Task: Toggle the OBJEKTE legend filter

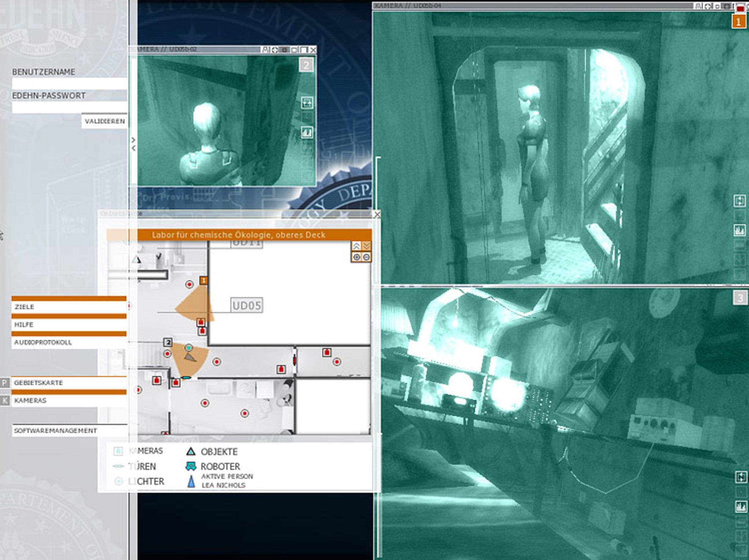Action: pos(212,452)
